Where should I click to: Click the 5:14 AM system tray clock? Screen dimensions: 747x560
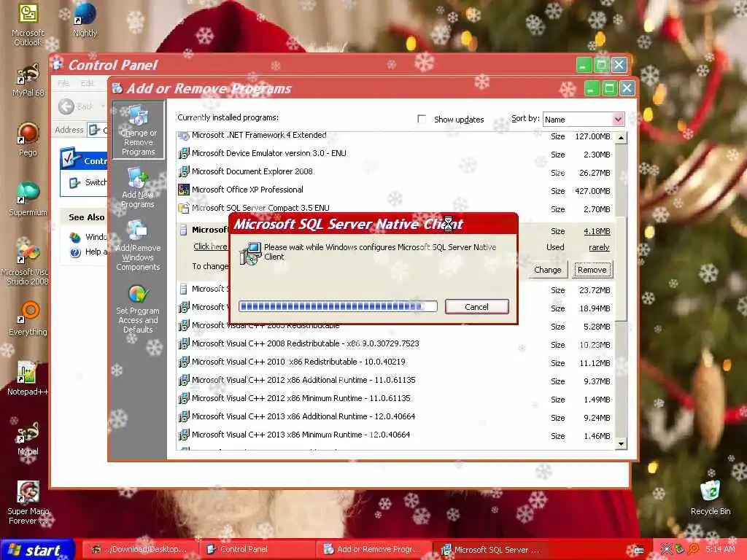(720, 550)
